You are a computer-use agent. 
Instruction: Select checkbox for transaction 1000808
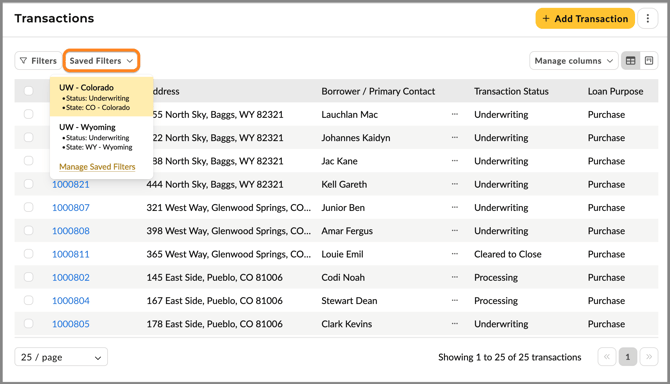(29, 230)
